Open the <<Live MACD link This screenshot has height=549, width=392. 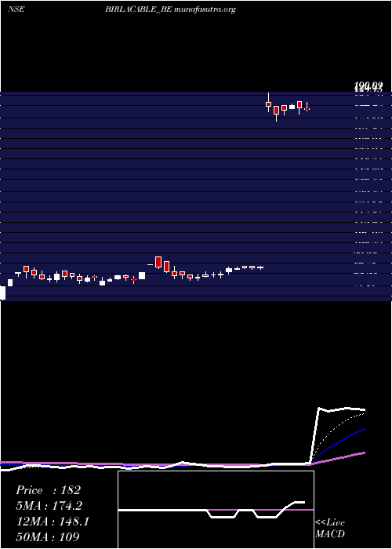(x=330, y=528)
